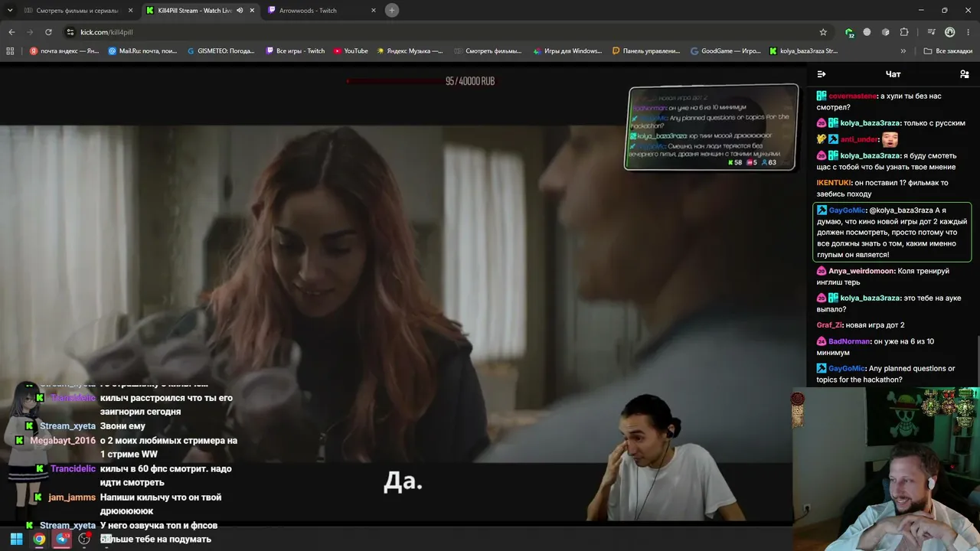Viewport: 980px width, 551px height.
Task: Open the Extensions puzzle-piece menu
Action: [904, 32]
